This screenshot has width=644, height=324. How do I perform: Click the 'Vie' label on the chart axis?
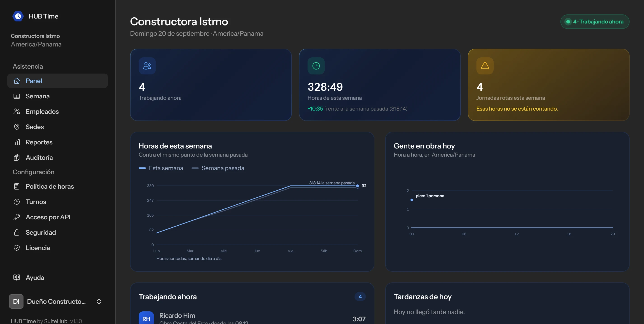click(x=290, y=251)
